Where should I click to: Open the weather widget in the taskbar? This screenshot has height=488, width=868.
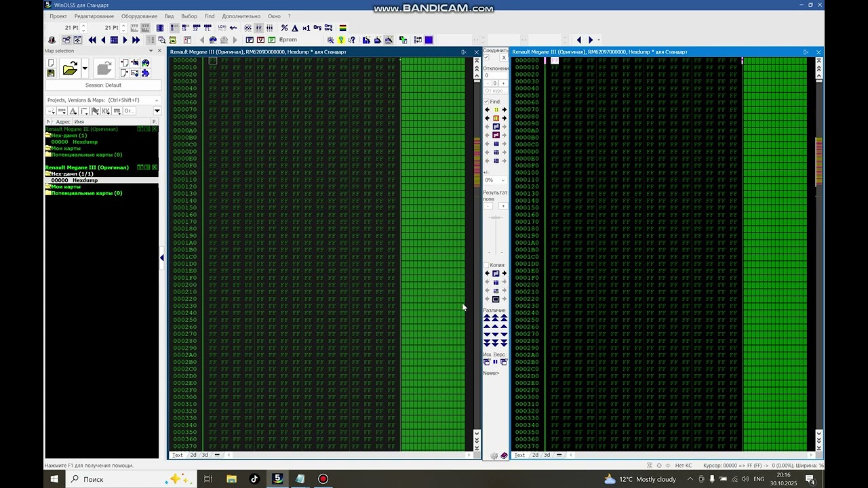tap(639, 479)
